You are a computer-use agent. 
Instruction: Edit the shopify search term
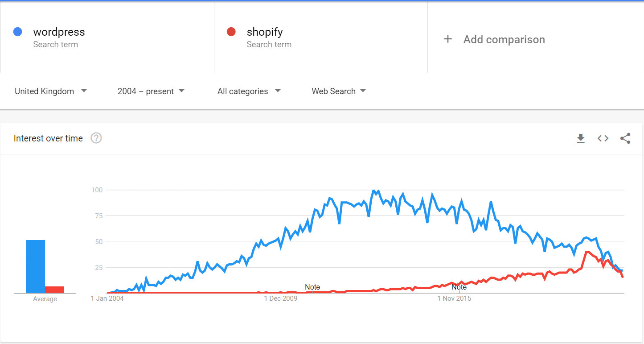click(x=265, y=32)
